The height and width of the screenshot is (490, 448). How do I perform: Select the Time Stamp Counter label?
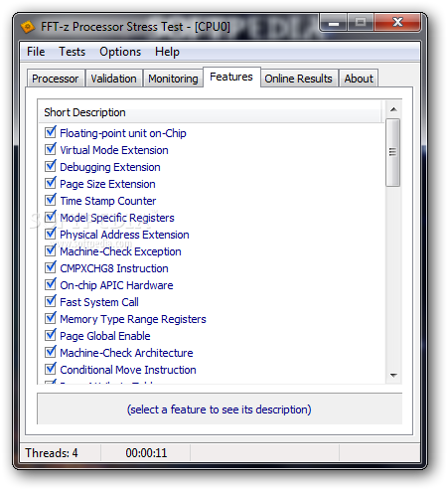tap(108, 201)
